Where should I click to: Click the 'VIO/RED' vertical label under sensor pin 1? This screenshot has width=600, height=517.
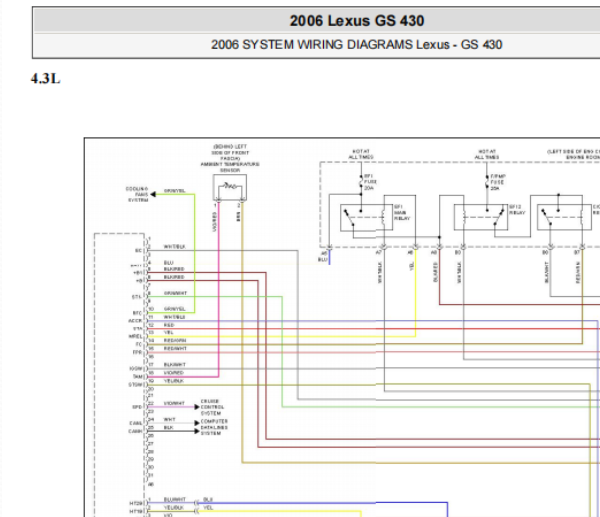tap(215, 222)
